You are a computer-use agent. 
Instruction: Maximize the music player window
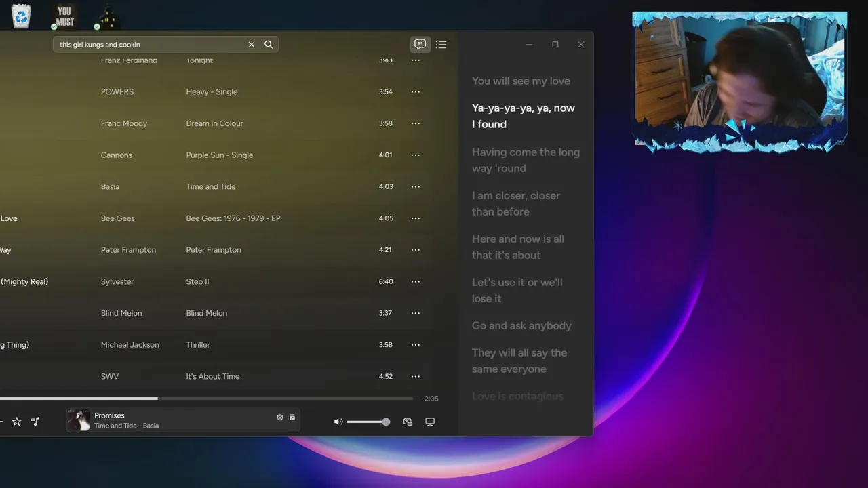click(x=555, y=45)
